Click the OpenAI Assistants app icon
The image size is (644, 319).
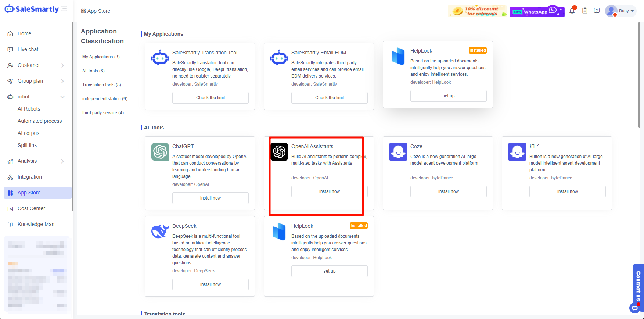tap(279, 152)
